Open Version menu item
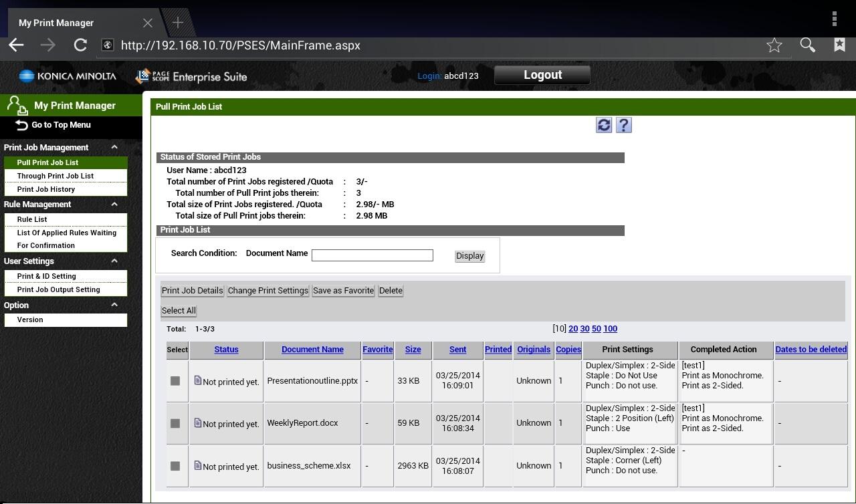This screenshot has height=504, width=856. pyautogui.click(x=66, y=320)
